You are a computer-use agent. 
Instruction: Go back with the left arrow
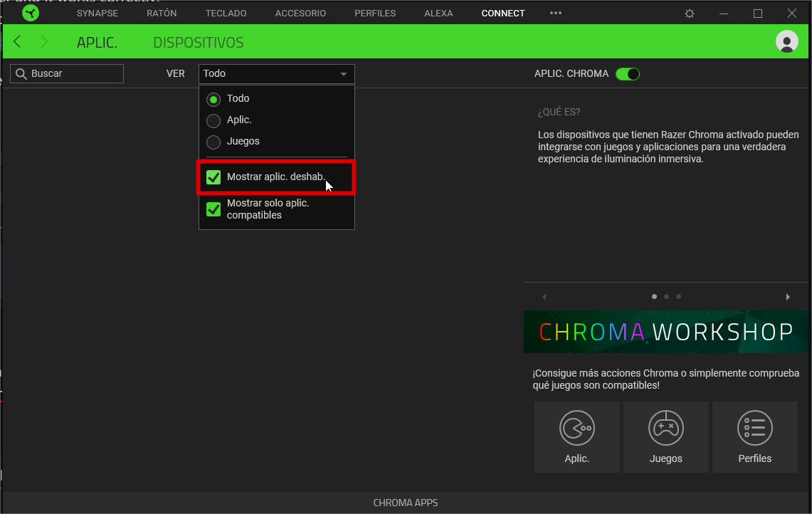tap(18, 41)
